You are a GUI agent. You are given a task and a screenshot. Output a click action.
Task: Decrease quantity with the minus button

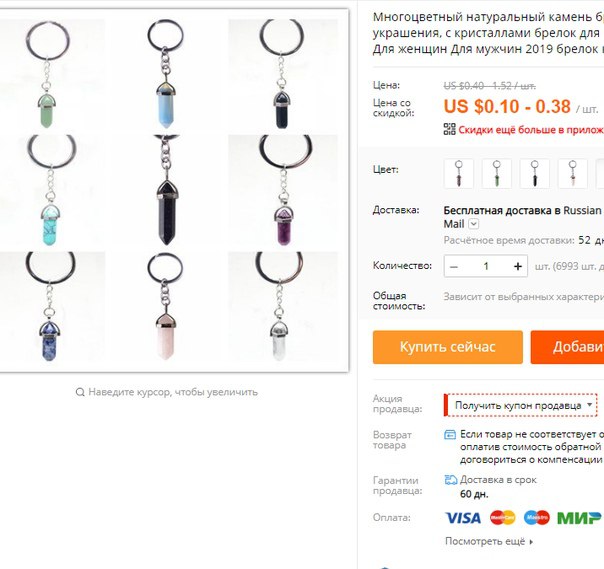454,266
